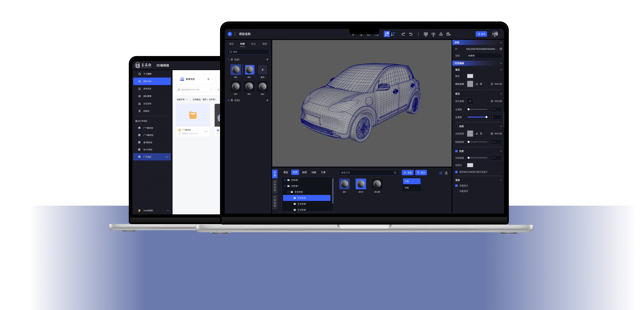Image resolution: width=644 pixels, height=310 pixels.
Task: Open 回收站 in the back window sidebar
Action: (152, 111)
